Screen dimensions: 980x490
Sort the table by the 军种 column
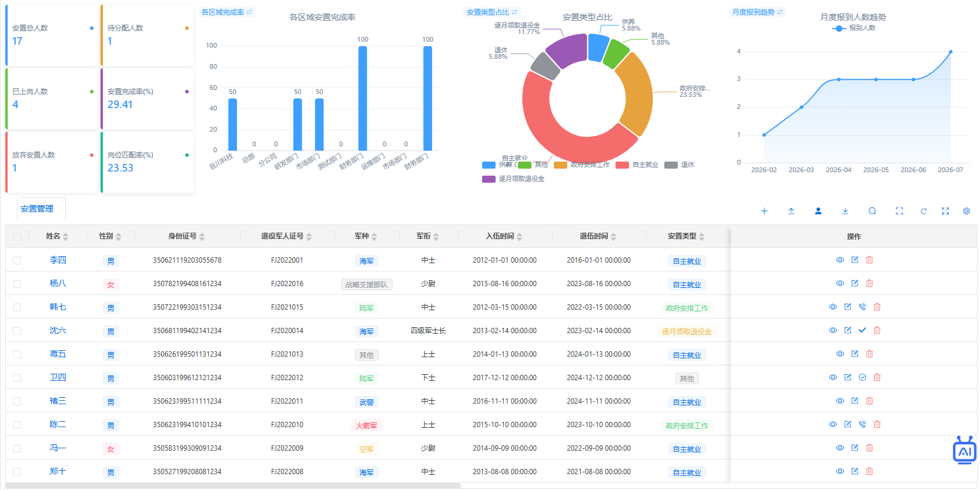(374, 236)
